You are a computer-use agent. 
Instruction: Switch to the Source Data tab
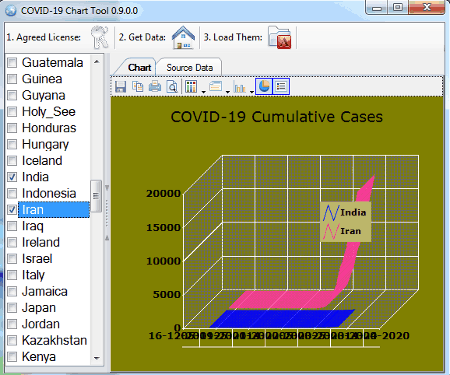tap(189, 68)
